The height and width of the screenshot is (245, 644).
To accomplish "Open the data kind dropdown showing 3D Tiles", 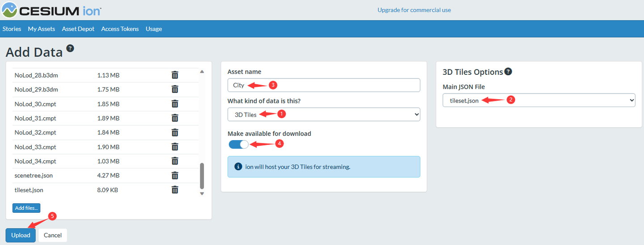I will (324, 115).
